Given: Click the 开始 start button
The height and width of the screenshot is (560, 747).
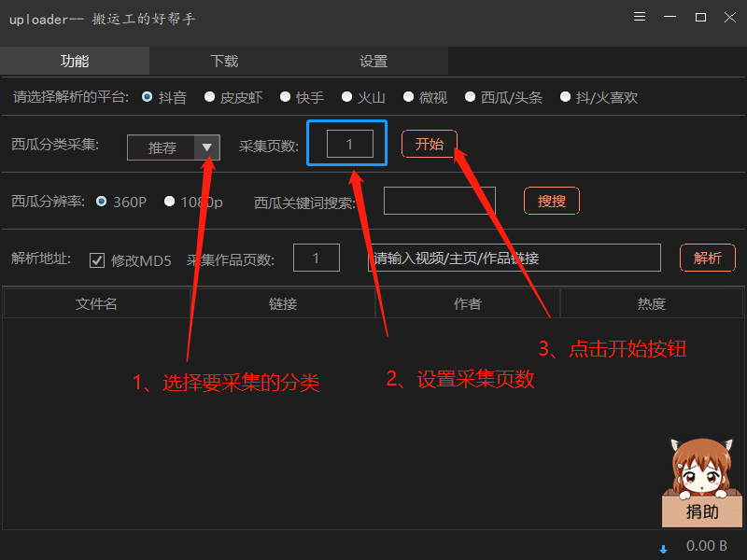Looking at the screenshot, I should pos(430,144).
